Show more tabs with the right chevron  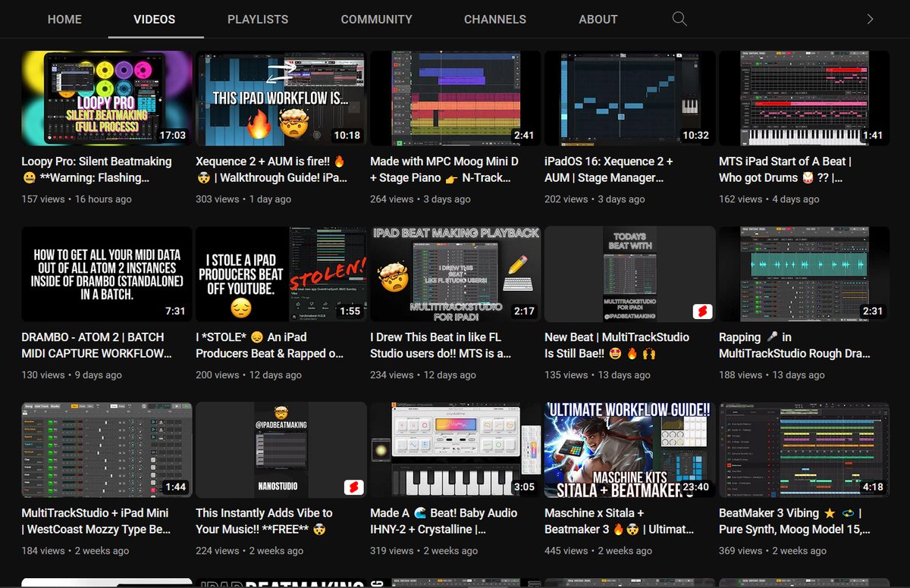(x=870, y=19)
